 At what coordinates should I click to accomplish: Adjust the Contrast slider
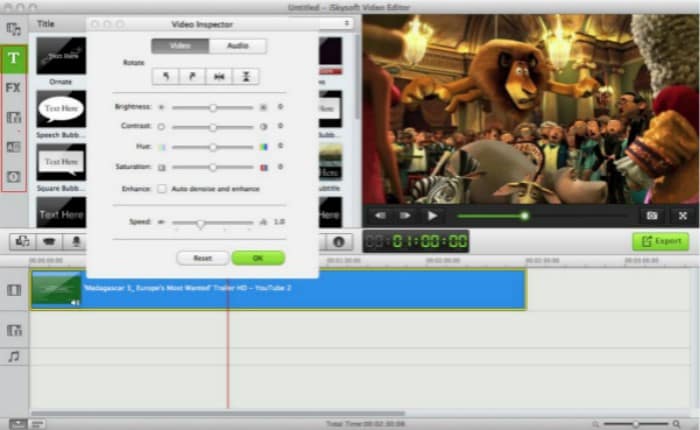coord(212,127)
